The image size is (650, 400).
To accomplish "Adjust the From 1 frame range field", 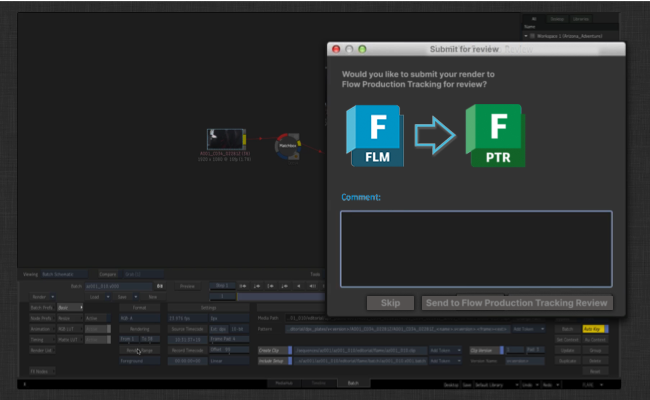I will (x=129, y=339).
